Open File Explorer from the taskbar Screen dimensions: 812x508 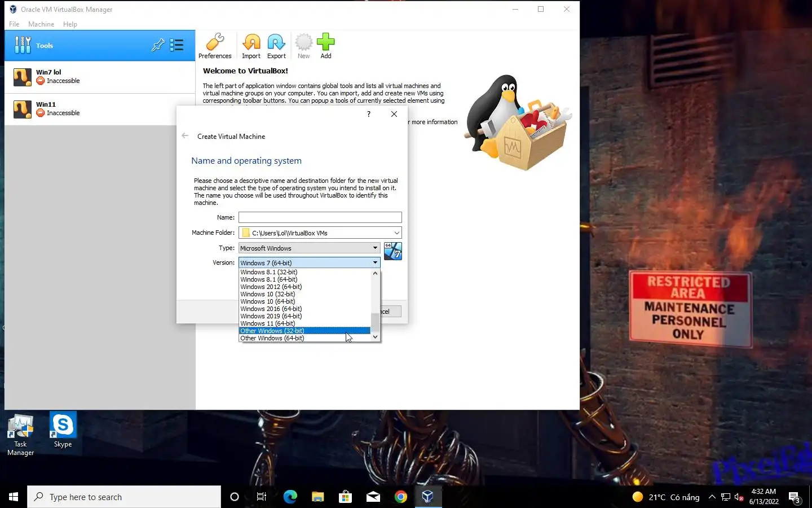[317, 497]
